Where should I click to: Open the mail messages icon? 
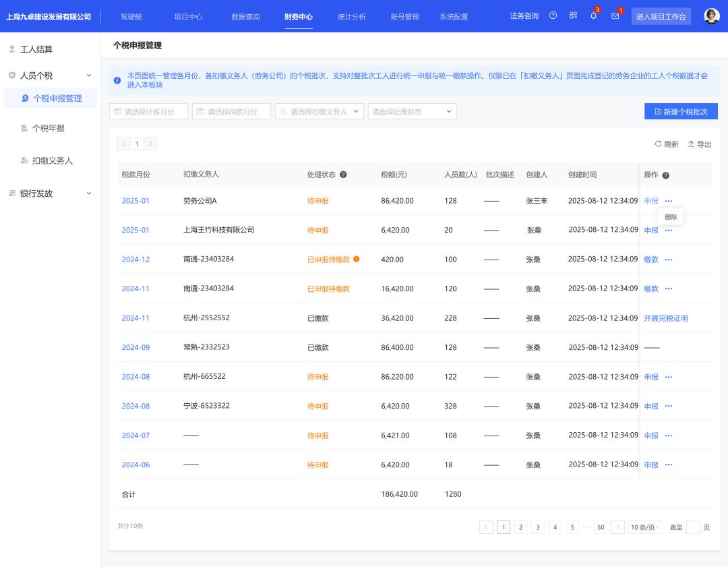615,16
